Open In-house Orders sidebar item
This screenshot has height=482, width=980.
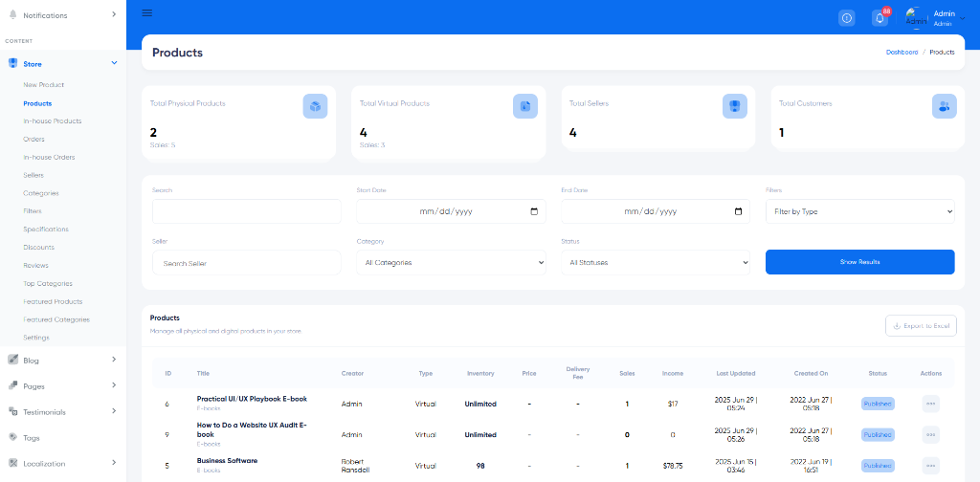(x=49, y=158)
